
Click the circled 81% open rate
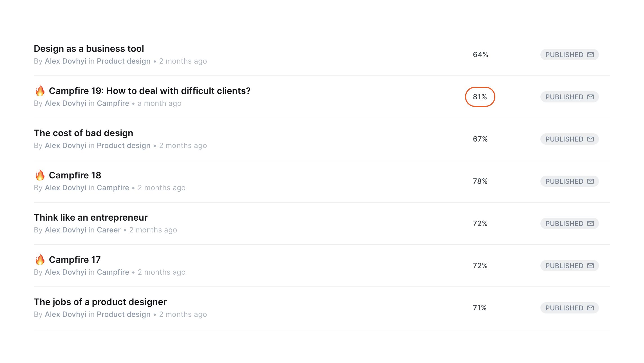[480, 97]
